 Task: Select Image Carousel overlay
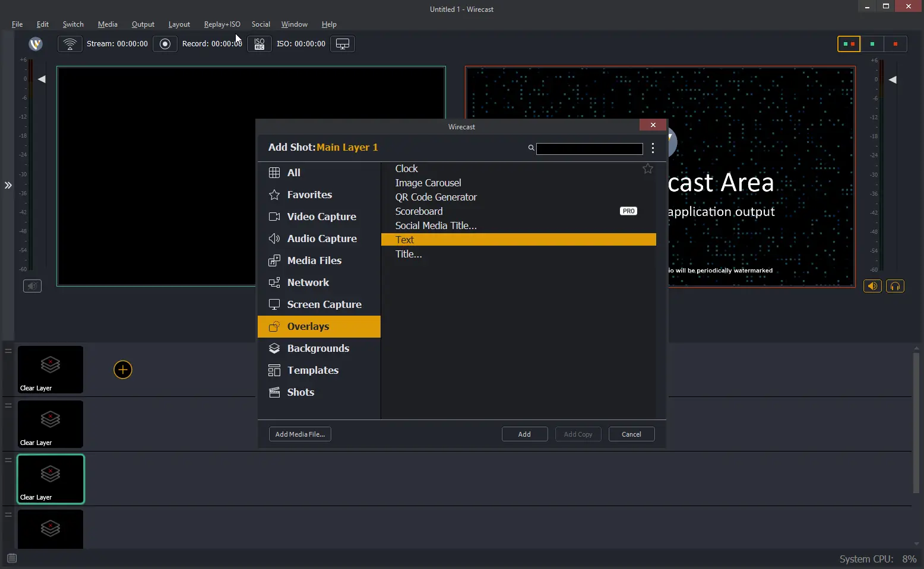pos(518,183)
